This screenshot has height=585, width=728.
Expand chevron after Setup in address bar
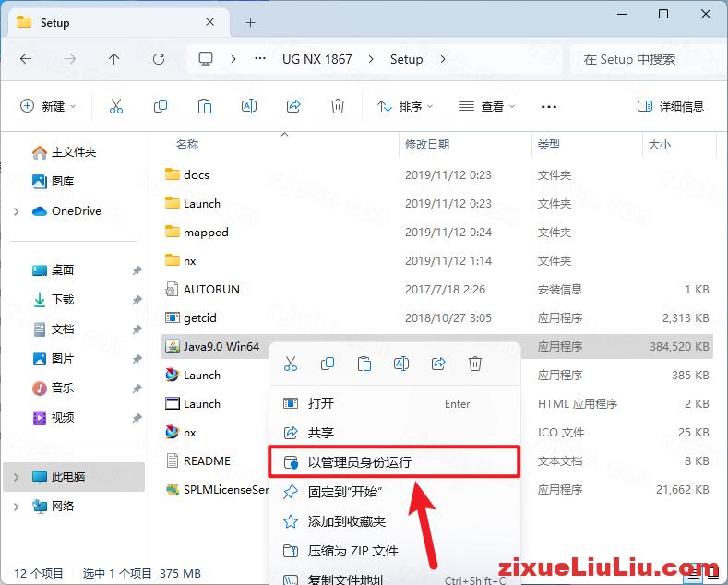tap(443, 59)
